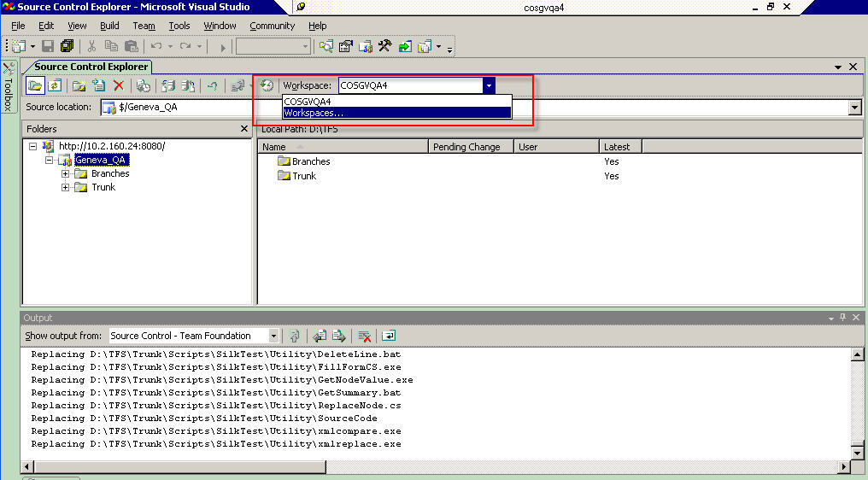Click the Find in Files magnifier icon

coord(326,46)
